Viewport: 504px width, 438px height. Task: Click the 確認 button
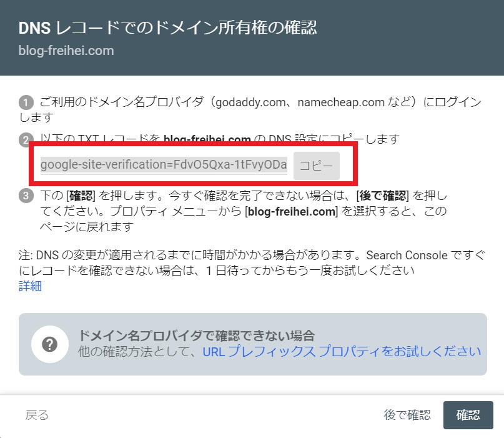point(468,415)
